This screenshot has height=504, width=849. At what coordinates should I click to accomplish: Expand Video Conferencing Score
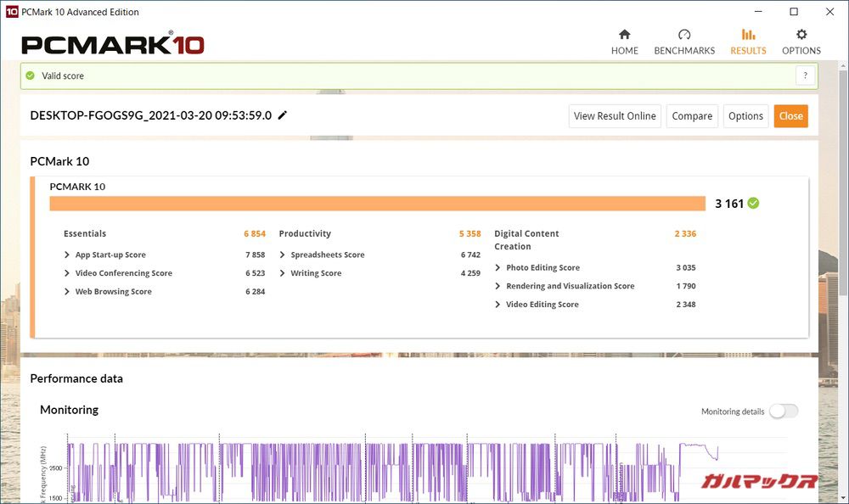click(x=67, y=273)
